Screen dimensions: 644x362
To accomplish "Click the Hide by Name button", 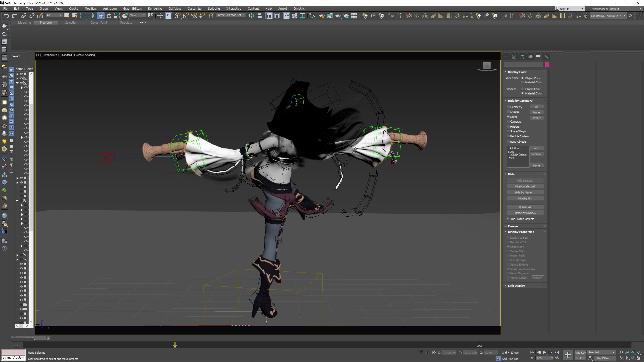I will click(x=525, y=192).
